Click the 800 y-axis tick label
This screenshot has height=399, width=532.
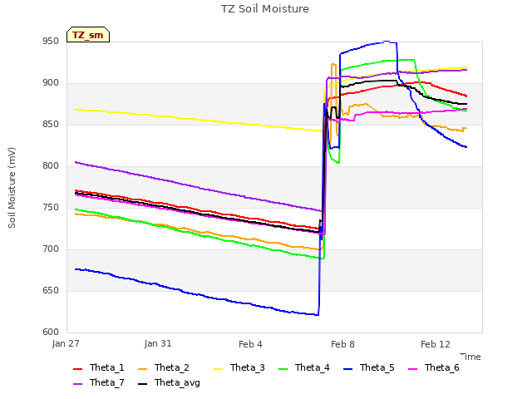click(51, 166)
